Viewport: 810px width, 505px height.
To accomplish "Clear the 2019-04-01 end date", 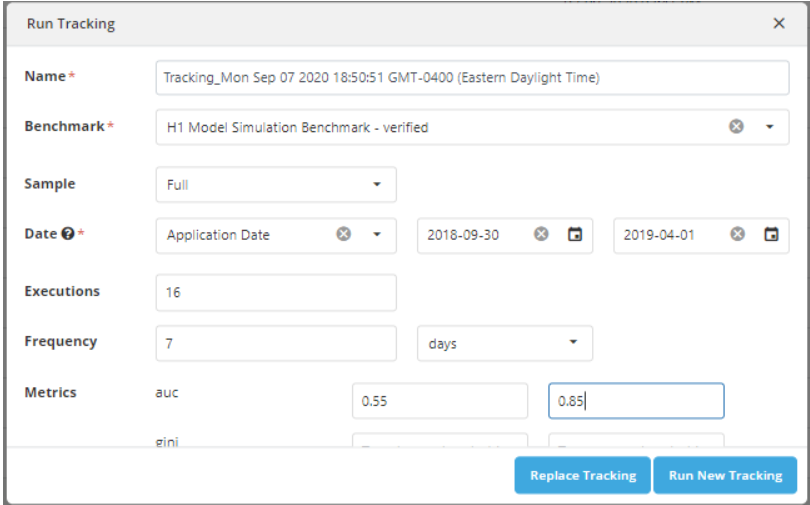I will pos(738,235).
